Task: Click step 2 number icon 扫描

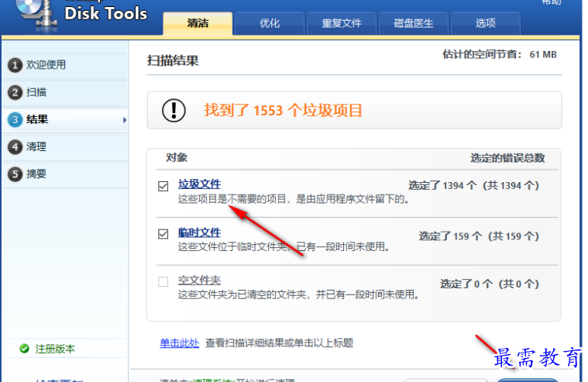Action: (x=15, y=92)
